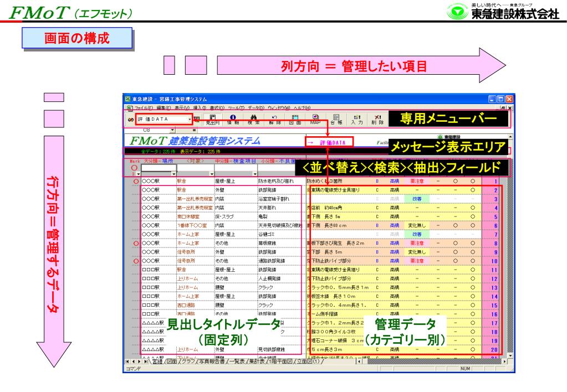567x392 pixels.
Task: Click the colored logo icon left of 評価DATA box
Action: 131,119
